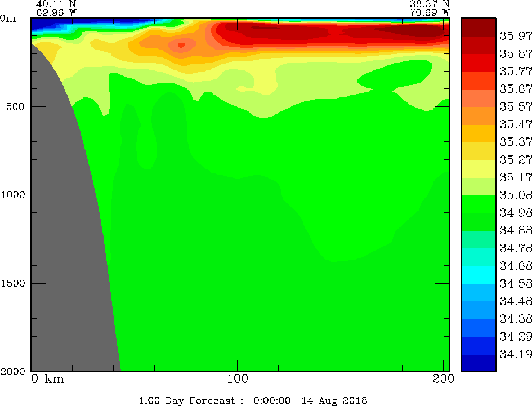Click the 70.69 W longitude label
The width and height of the screenshot is (532, 406).
pos(429,12)
